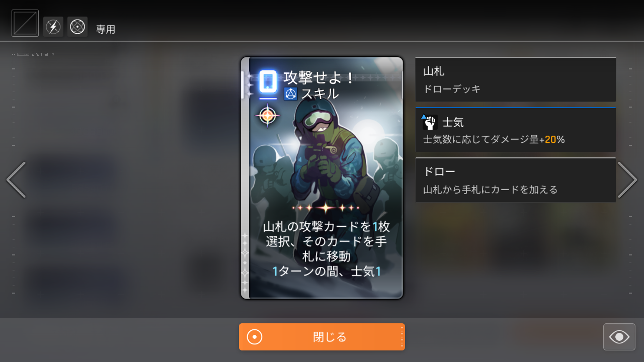Click the glowing blue card cost icon

click(x=268, y=81)
